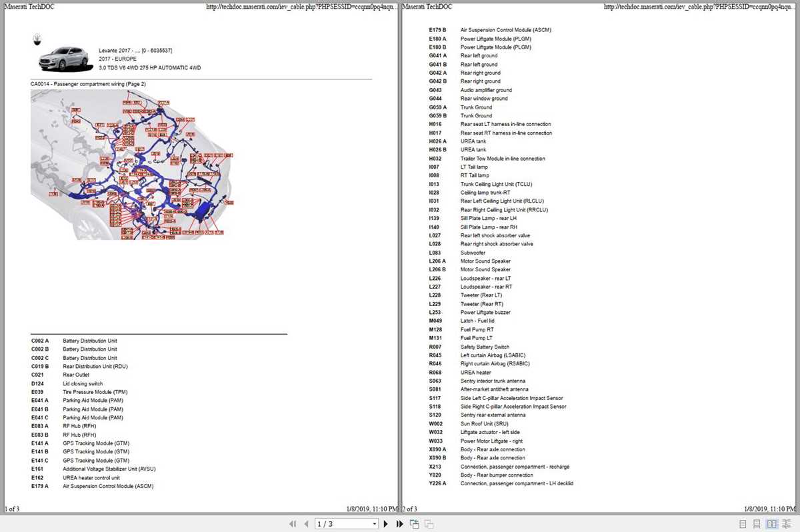Select 'CA0014 - Passenger compartment wiring (Page 2)' heading

tap(88, 84)
